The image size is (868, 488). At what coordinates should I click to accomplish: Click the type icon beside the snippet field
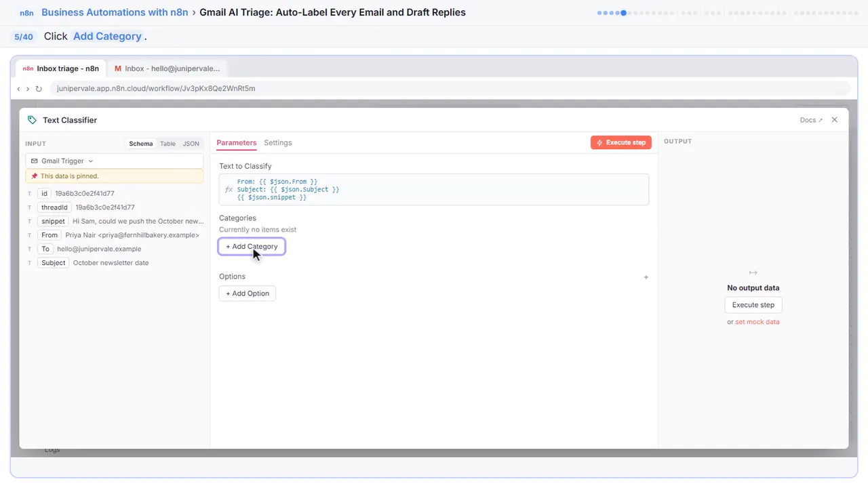30,222
